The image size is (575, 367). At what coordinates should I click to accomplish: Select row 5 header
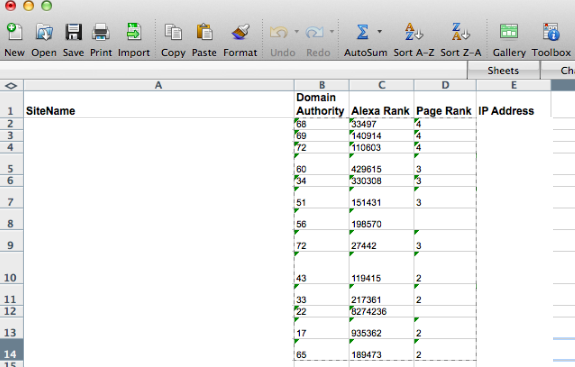pos(11,164)
